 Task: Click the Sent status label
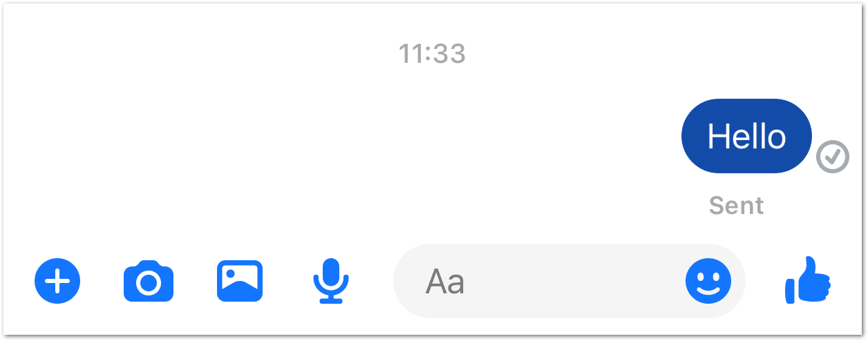coord(737,206)
